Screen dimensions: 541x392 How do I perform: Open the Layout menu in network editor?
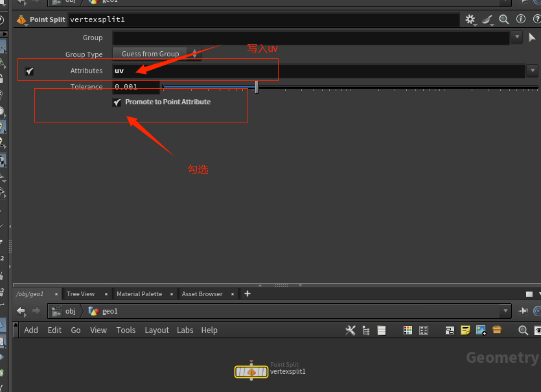click(157, 330)
